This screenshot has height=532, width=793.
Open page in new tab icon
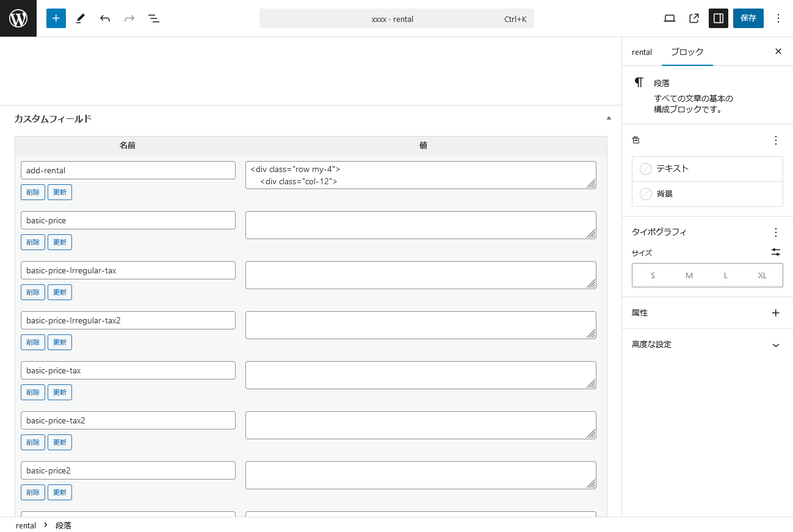click(x=694, y=18)
